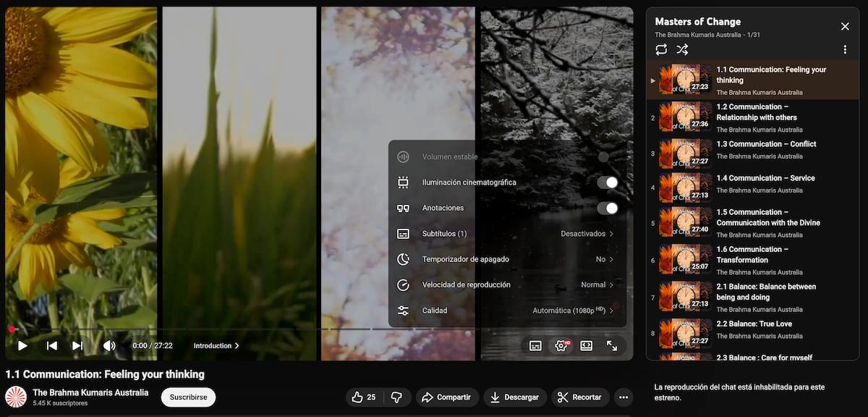Enable playlist loop icon
Image resolution: width=868 pixels, height=417 pixels.
[661, 50]
